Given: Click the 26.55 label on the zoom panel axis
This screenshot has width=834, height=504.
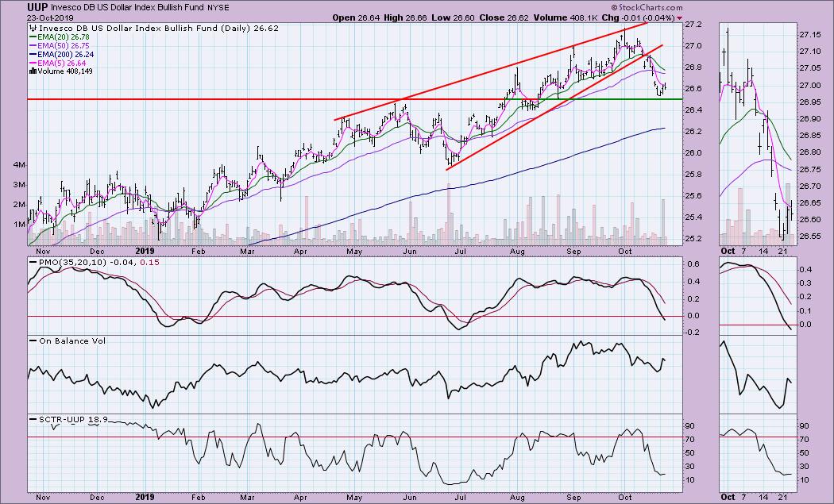Looking at the screenshot, I should pos(809,236).
